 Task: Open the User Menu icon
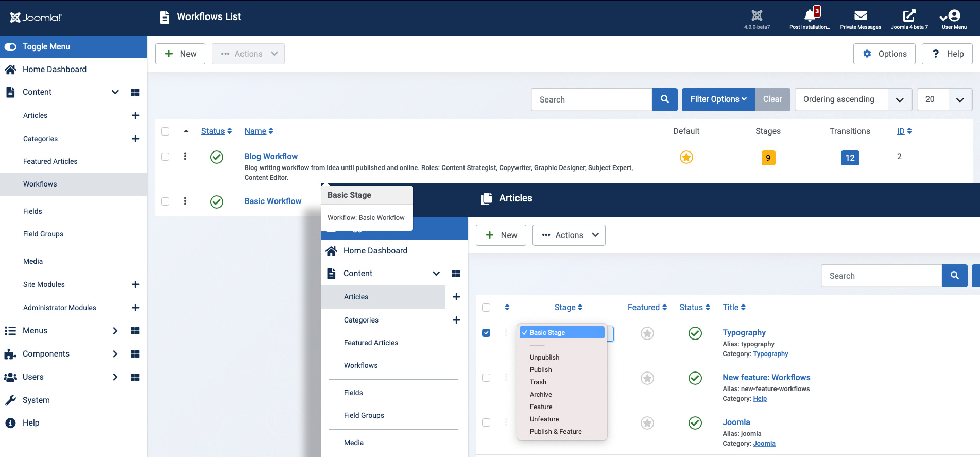click(x=954, y=15)
